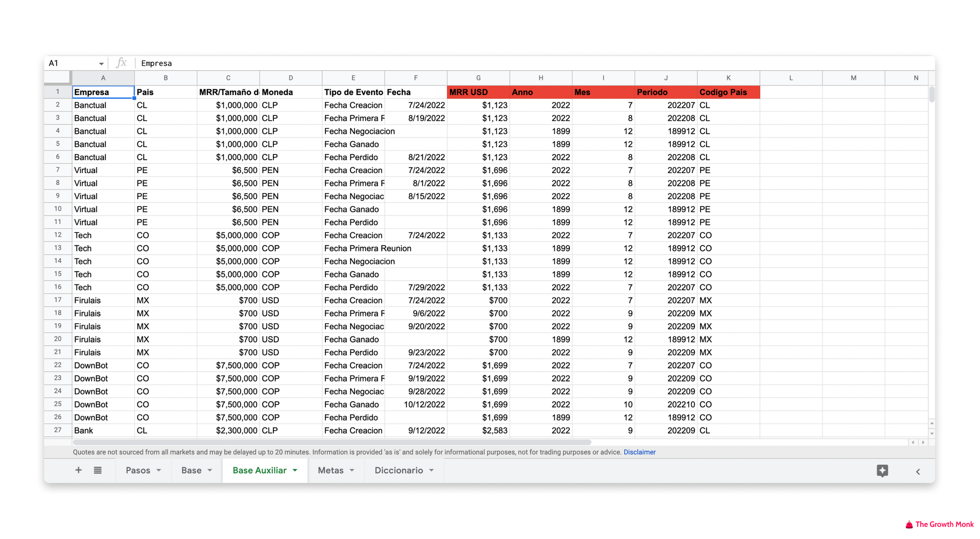980x539 pixels.
Task: Select column G header
Action: 478,78
